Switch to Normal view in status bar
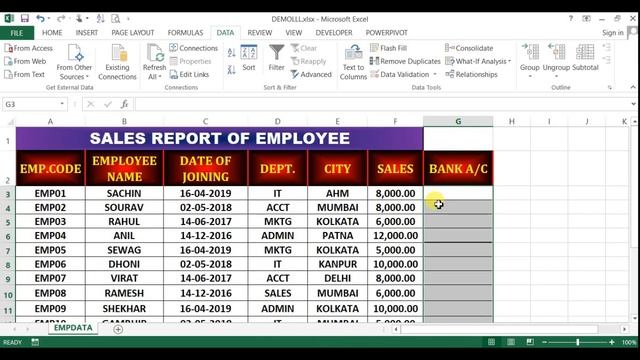Image resolution: width=640 pixels, height=360 pixels. pyautogui.click(x=491, y=342)
